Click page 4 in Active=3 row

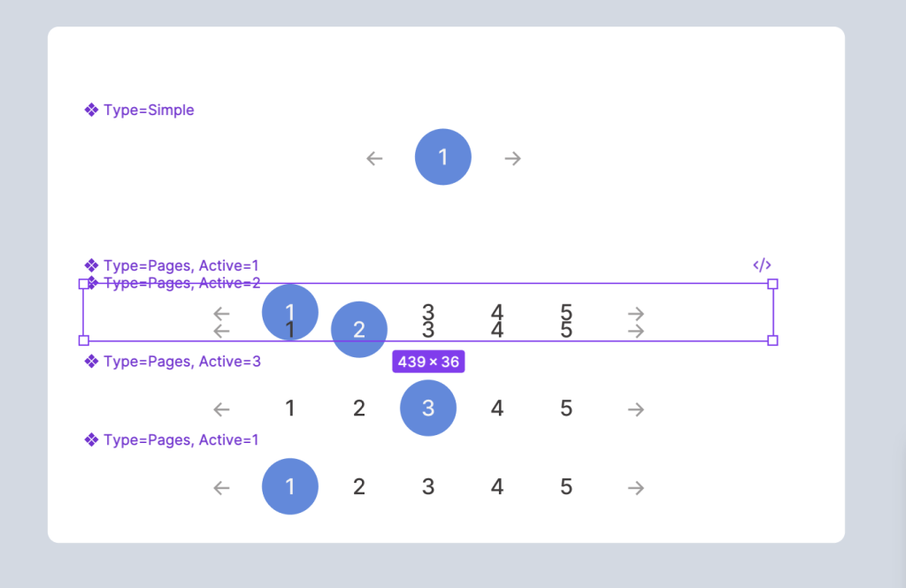[x=497, y=409]
